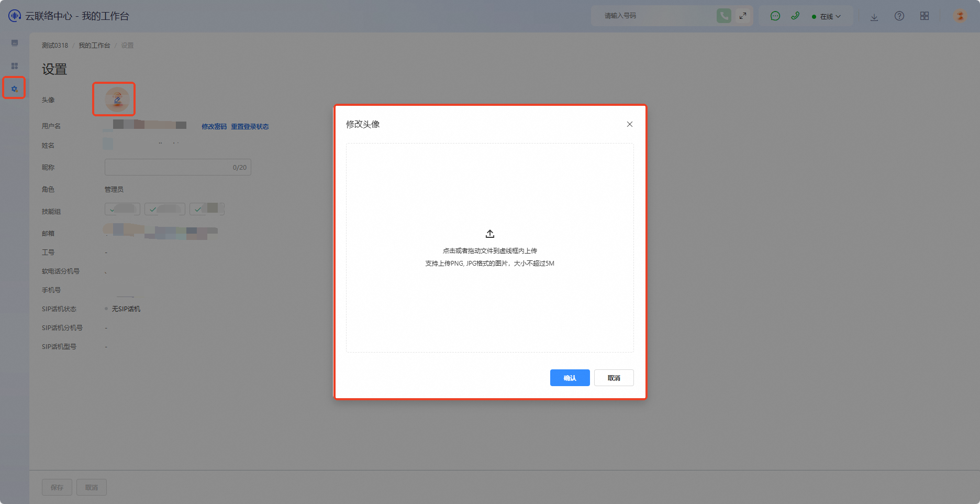Screen dimensions: 980x504
Task: Select the settings gear icon in the sidebar
Action: point(15,89)
